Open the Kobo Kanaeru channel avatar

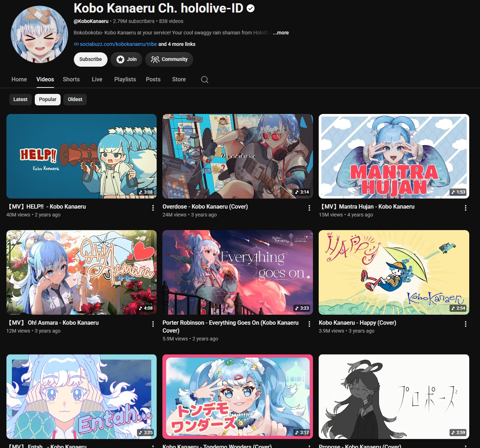click(x=39, y=34)
